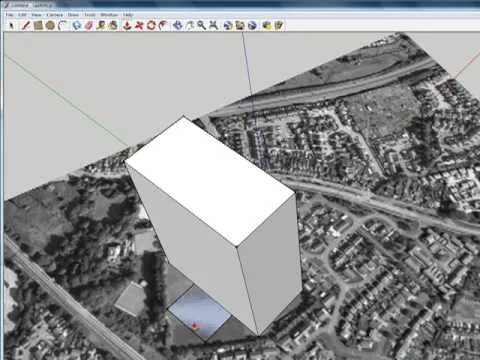Screen dimensions: 480x360
Task: Click the Share Model icon
Action: click(x=279, y=25)
